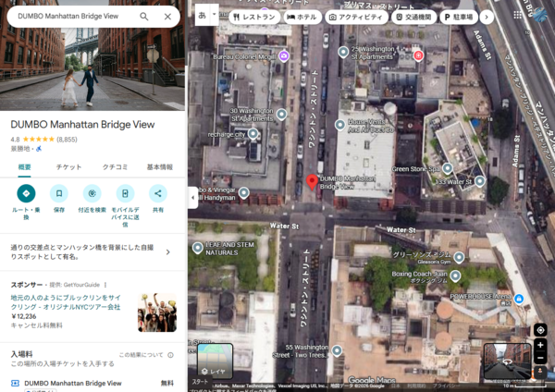Click the Boxing Coach Juan marker

(x=455, y=276)
